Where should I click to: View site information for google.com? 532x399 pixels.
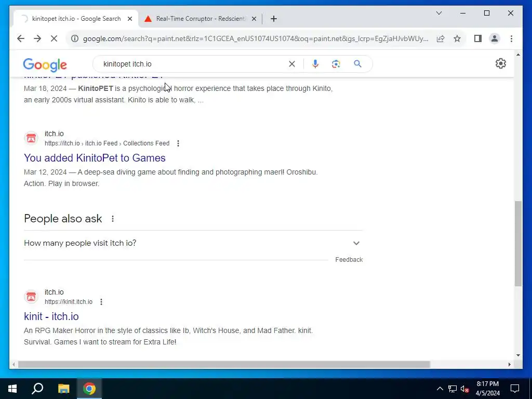75,38
